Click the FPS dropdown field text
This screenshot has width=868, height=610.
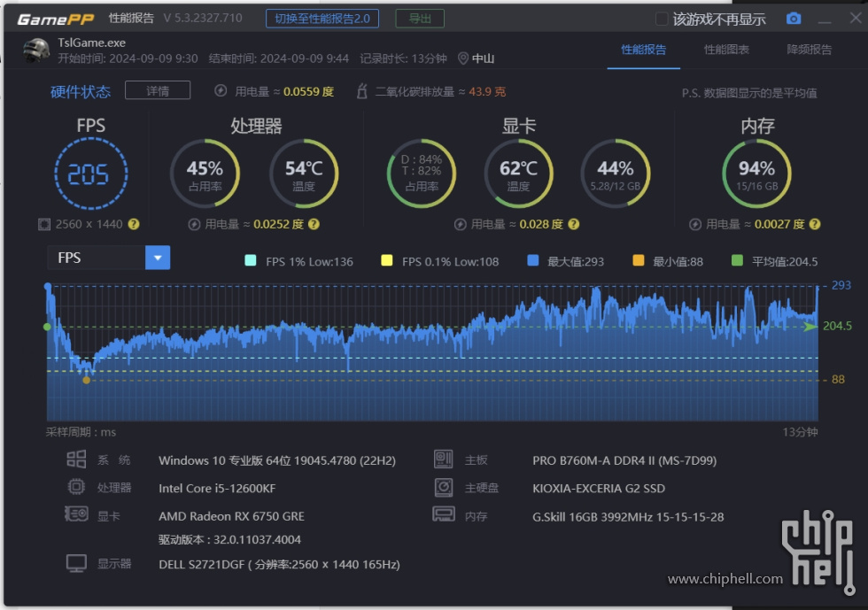69,258
